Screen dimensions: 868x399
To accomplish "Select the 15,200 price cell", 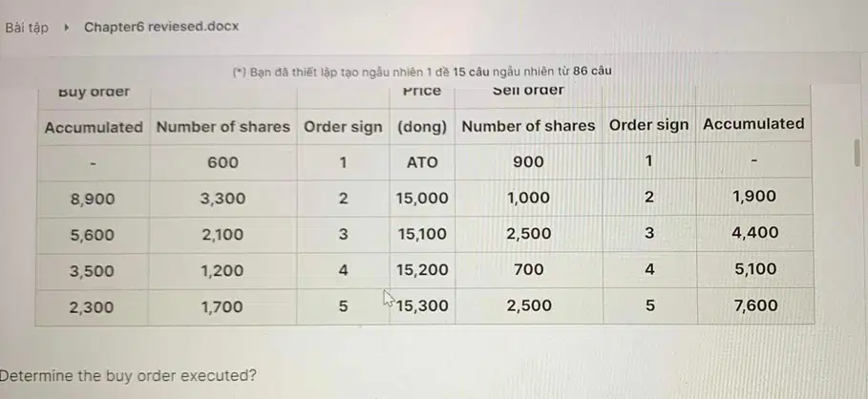I will tap(422, 270).
